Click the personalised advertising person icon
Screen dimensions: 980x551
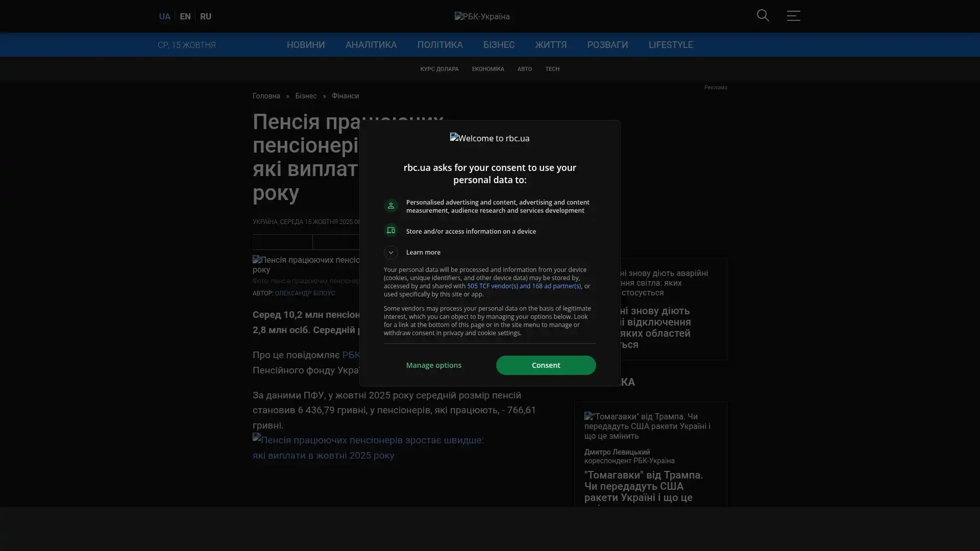[x=391, y=206]
